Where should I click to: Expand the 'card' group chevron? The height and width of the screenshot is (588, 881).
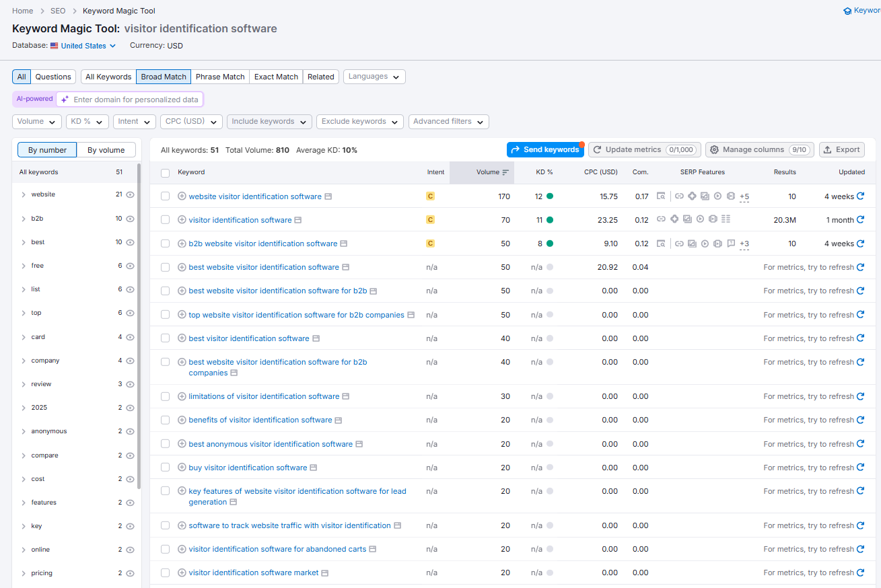pyautogui.click(x=24, y=337)
